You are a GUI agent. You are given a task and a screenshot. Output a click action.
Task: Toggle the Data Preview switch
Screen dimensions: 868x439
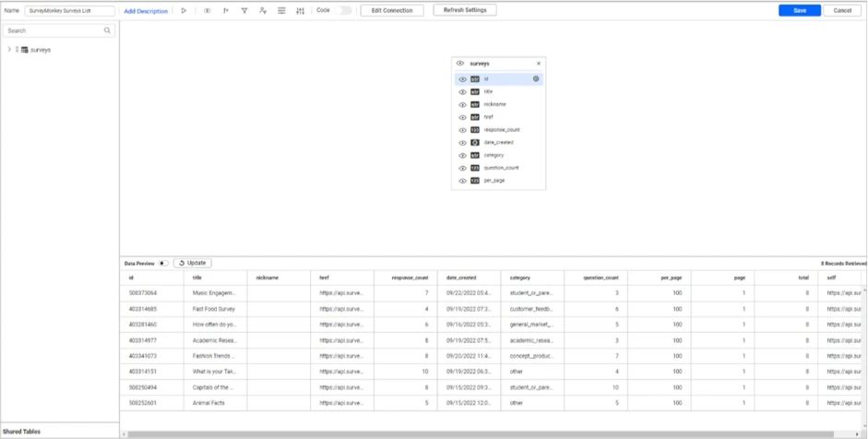click(163, 264)
